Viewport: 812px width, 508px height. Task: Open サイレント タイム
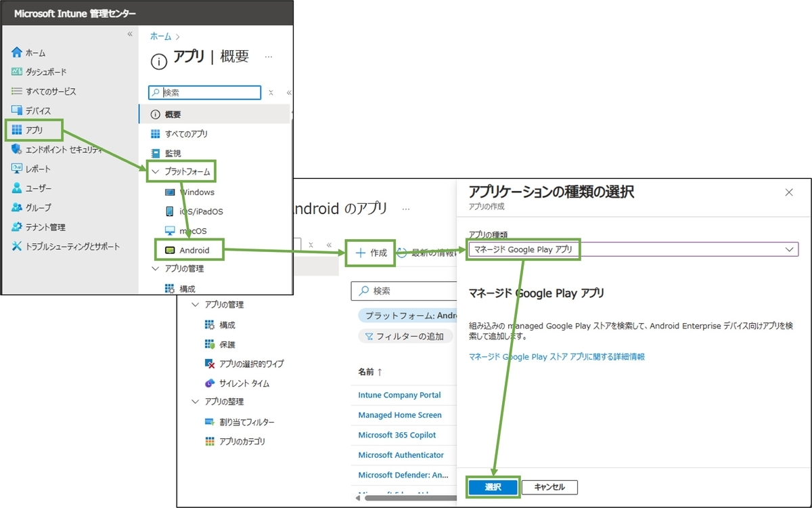click(237, 383)
